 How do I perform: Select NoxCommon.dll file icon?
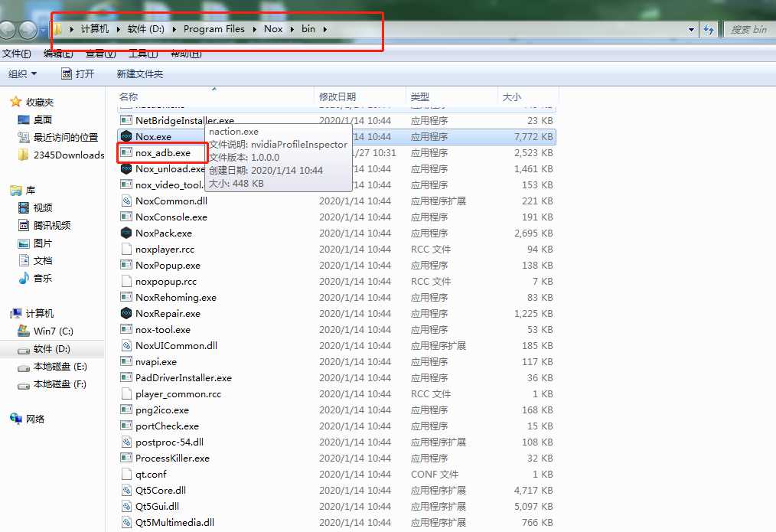pos(126,201)
